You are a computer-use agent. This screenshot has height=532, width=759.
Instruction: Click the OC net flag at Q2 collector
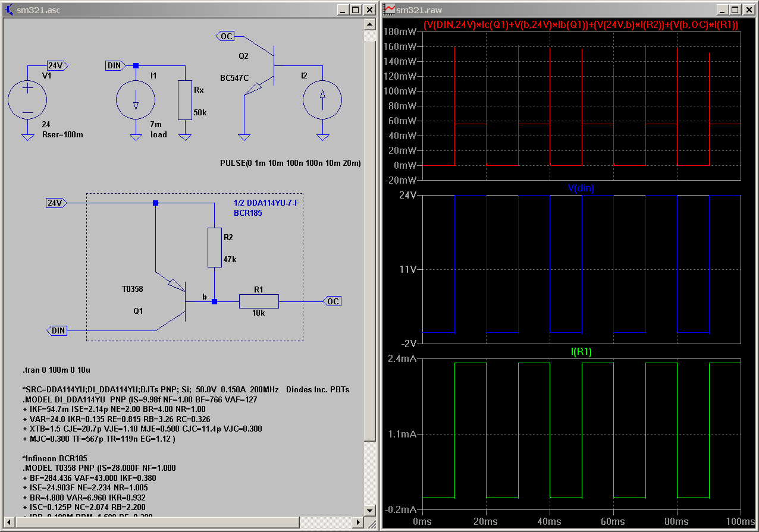225,37
